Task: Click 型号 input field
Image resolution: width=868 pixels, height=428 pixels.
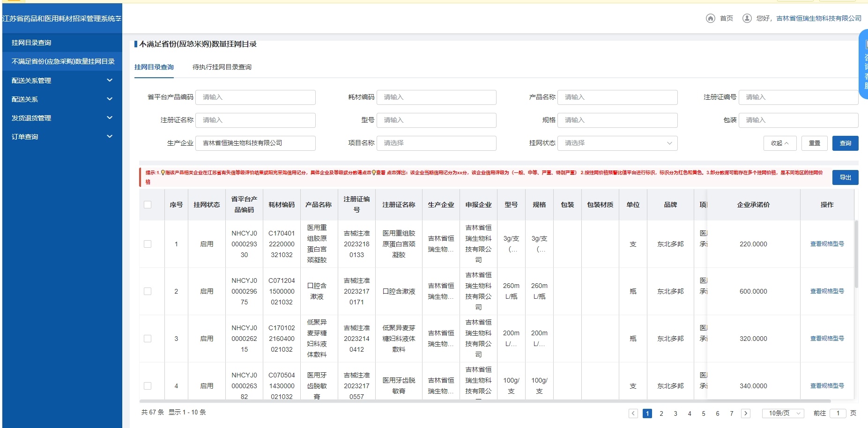Action: [x=436, y=120]
